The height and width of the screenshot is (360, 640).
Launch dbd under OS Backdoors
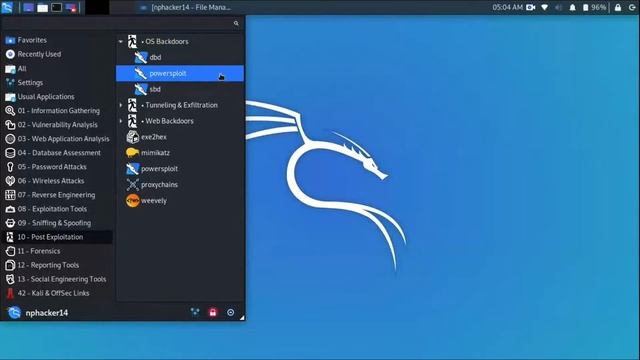pos(180,58)
